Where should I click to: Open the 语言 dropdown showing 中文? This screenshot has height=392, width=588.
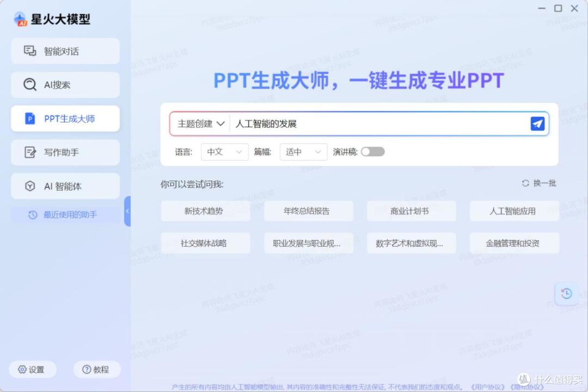pyautogui.click(x=225, y=152)
